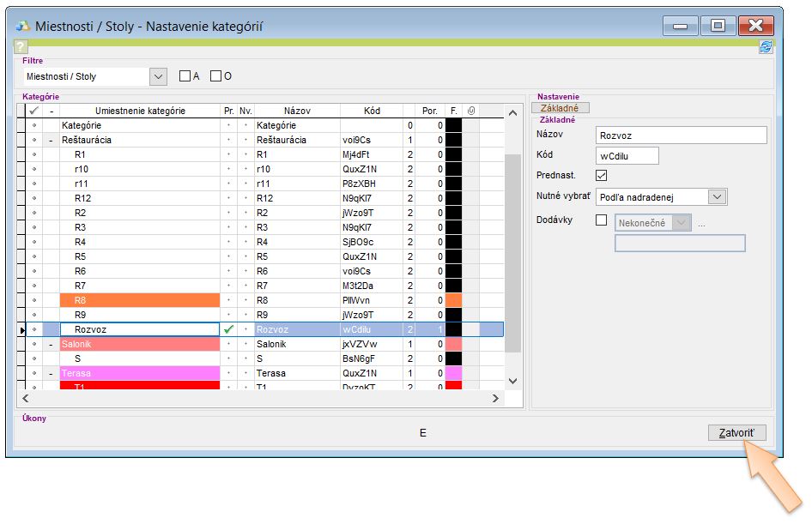Click the checkmark column header icon
Viewport: 812px width, 524px height.
point(33,111)
